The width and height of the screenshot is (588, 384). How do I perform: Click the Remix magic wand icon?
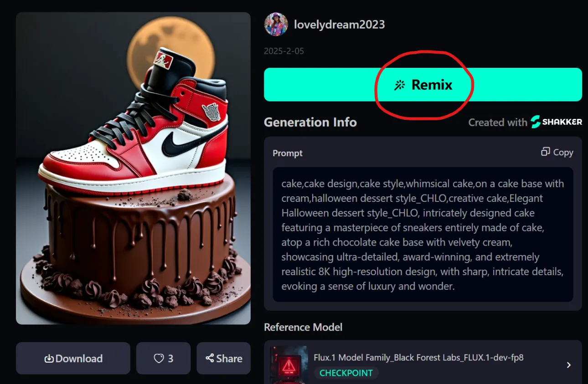400,85
